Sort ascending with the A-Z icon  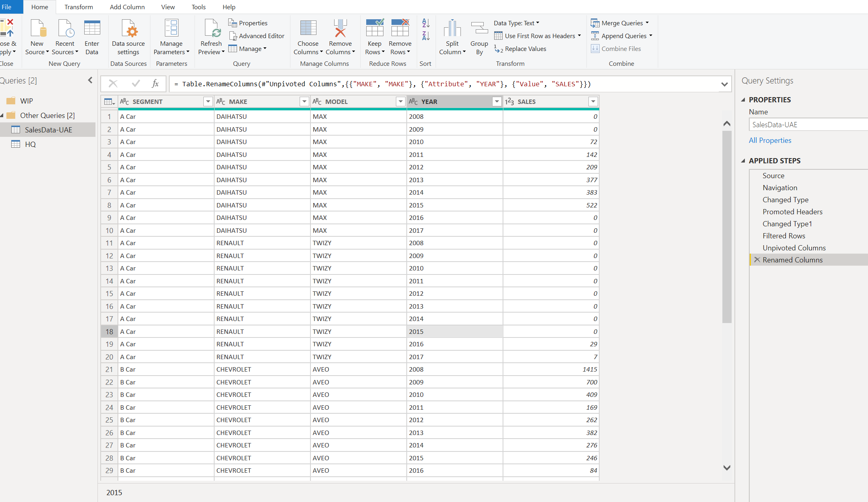coord(426,23)
